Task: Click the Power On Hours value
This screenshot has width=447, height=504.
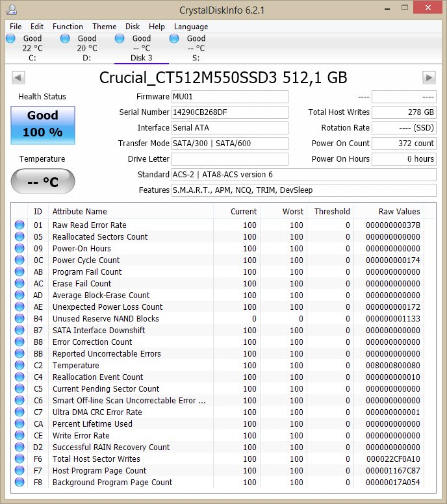Action: (x=404, y=158)
